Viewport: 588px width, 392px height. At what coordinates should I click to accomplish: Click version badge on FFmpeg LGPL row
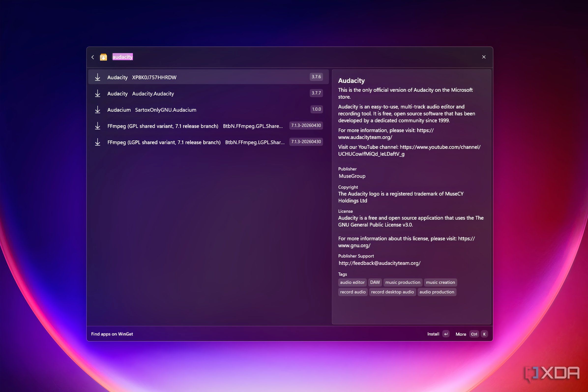click(x=306, y=142)
